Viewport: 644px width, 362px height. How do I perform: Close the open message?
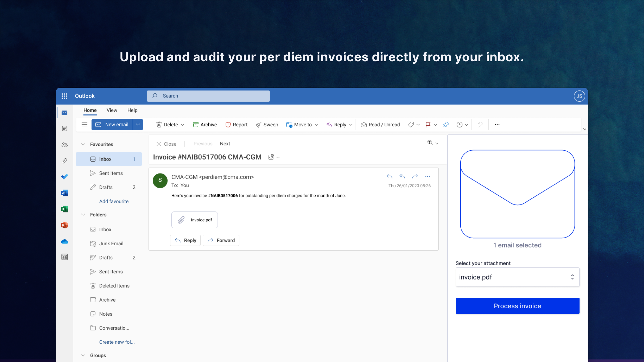(x=166, y=144)
